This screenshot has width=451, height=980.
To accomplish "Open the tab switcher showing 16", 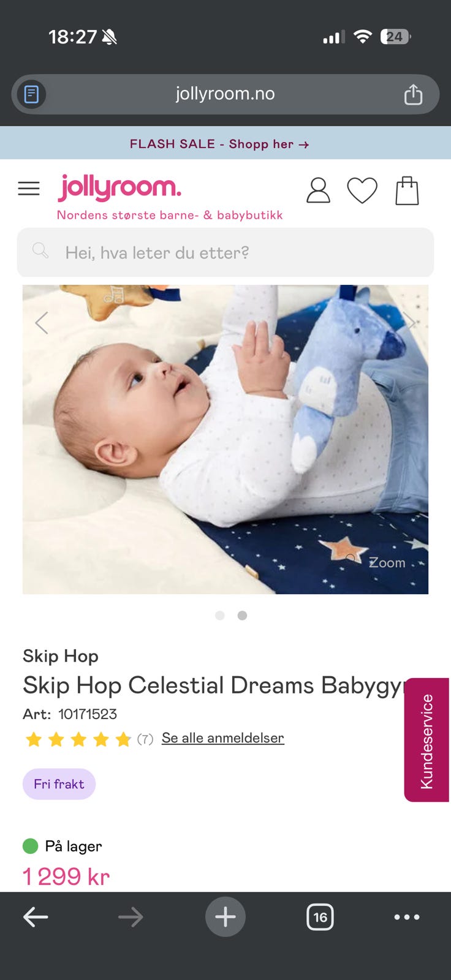I will (320, 917).
